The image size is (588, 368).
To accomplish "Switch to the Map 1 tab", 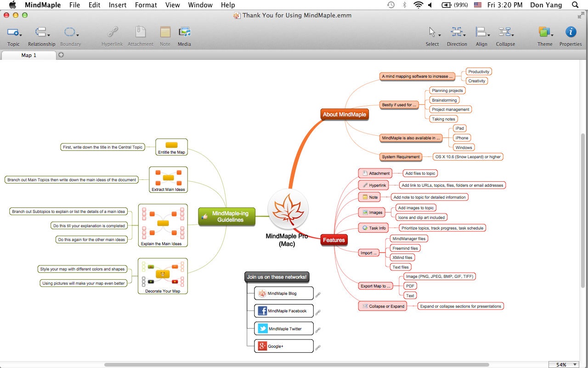I will pyautogui.click(x=29, y=55).
